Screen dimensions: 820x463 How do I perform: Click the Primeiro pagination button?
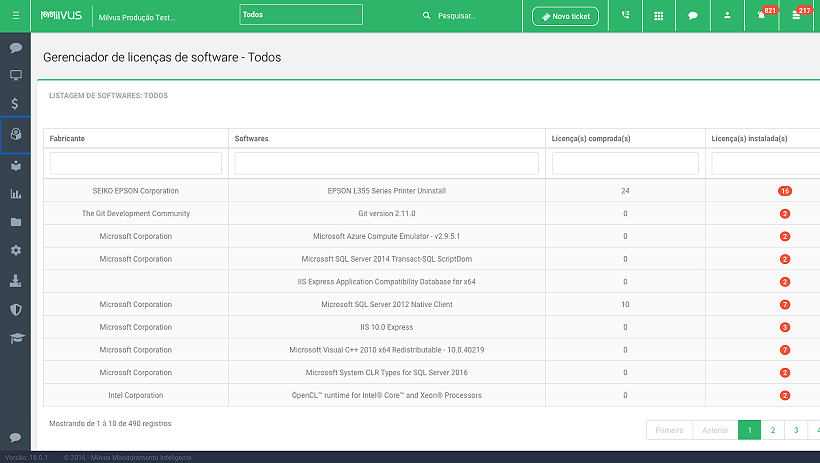pos(669,430)
